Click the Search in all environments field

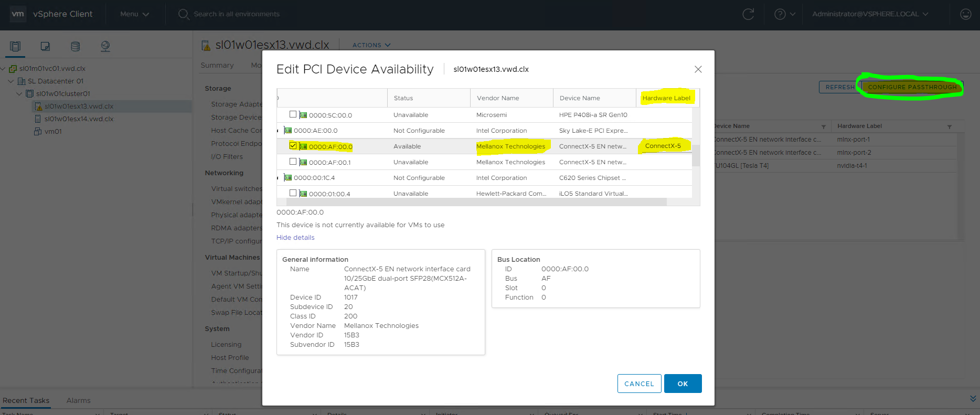[x=237, y=14]
